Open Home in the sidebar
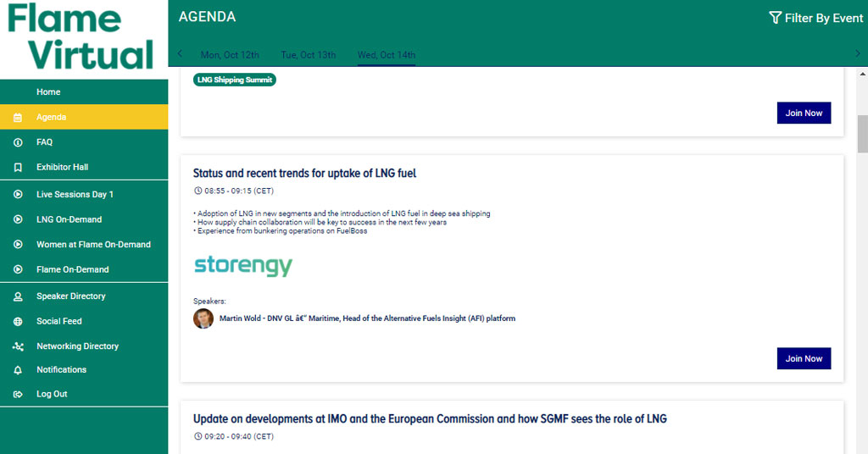The height and width of the screenshot is (454, 868). (84, 91)
